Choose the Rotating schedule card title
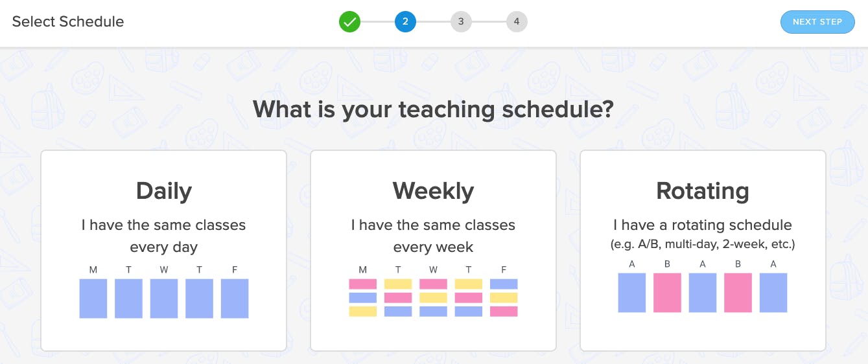Viewport: 868px width, 364px height. 702,191
